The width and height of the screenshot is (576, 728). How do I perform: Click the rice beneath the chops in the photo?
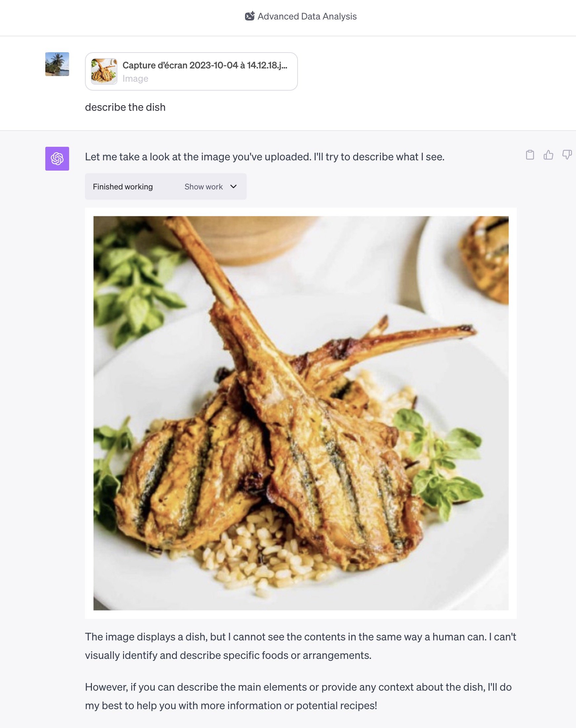256,553
